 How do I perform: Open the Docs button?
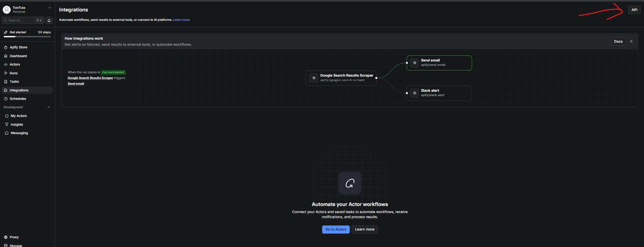(618, 41)
